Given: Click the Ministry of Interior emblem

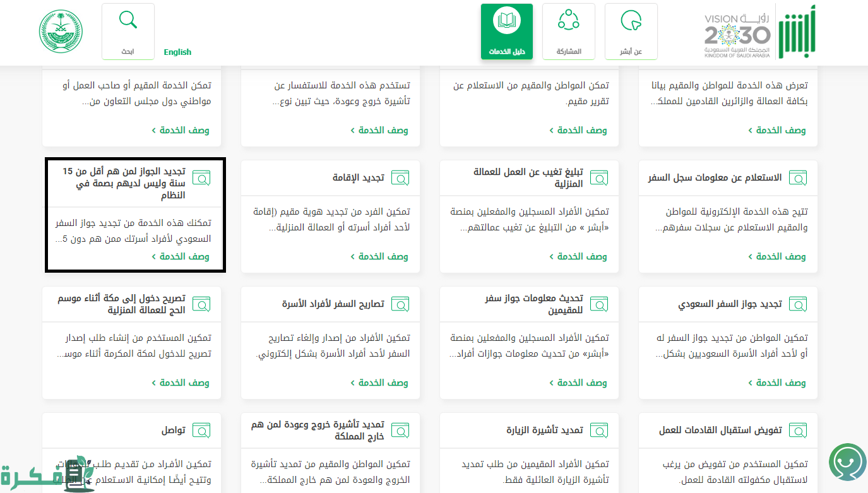Looking at the screenshot, I should click(61, 32).
